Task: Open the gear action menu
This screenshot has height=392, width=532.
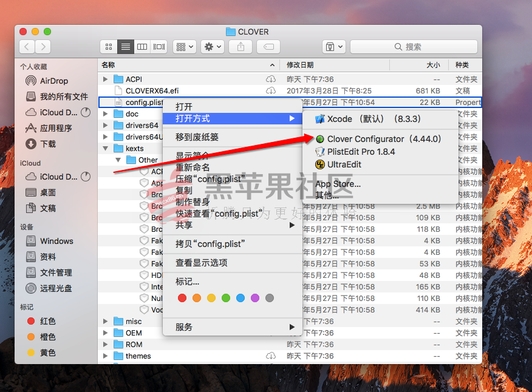Action: click(213, 47)
